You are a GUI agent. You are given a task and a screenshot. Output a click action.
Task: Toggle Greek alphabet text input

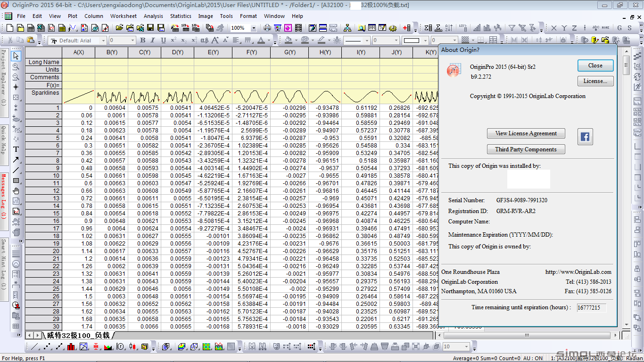(204, 41)
